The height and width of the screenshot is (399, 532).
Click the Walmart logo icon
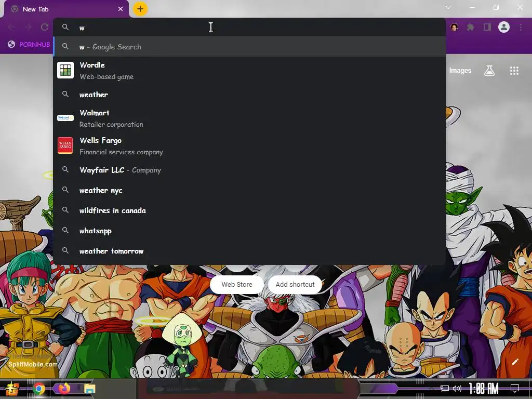tap(65, 118)
